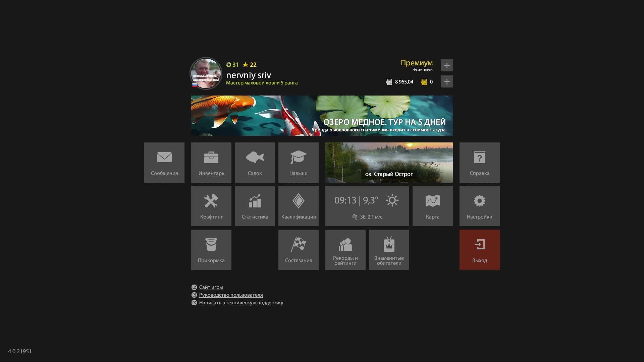Viewport: 644px width, 362px height.
Task: Click the icon beside Руководство пользователя
Action: click(194, 295)
